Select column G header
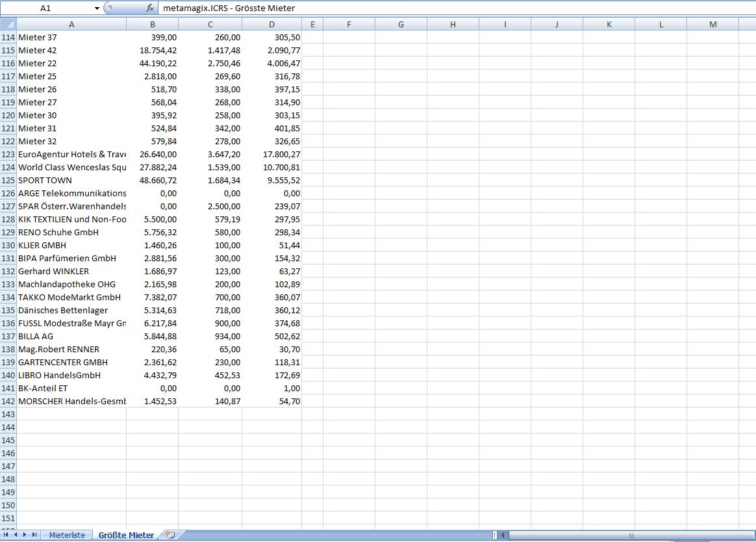 coord(401,24)
